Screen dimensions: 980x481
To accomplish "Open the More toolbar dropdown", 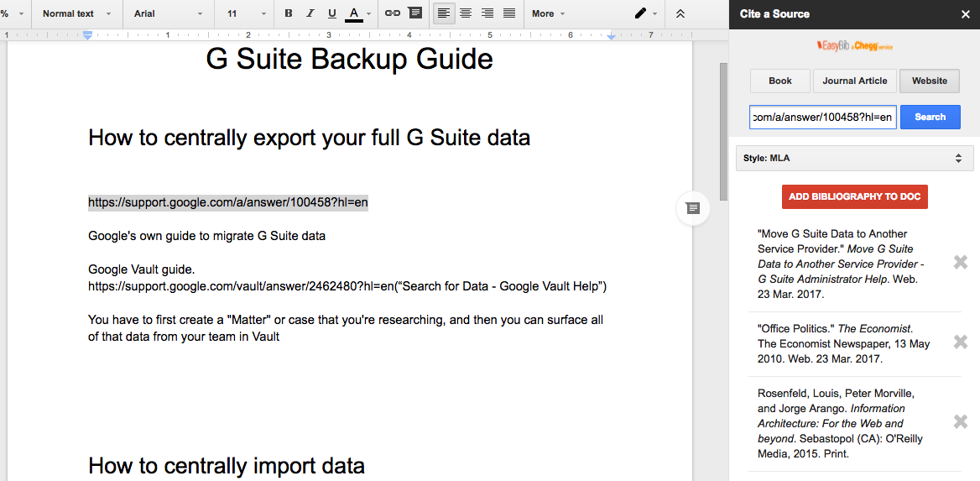I will click(x=548, y=13).
